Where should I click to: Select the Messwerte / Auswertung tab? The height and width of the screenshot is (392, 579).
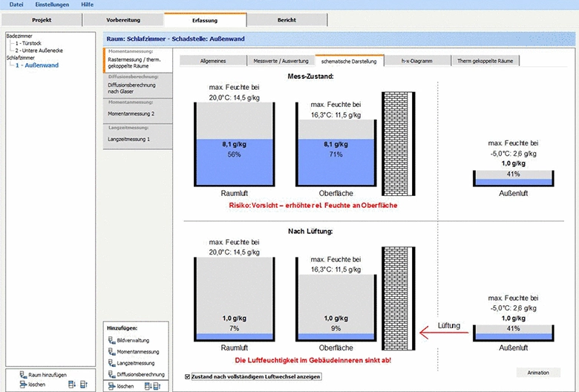pyautogui.click(x=281, y=61)
